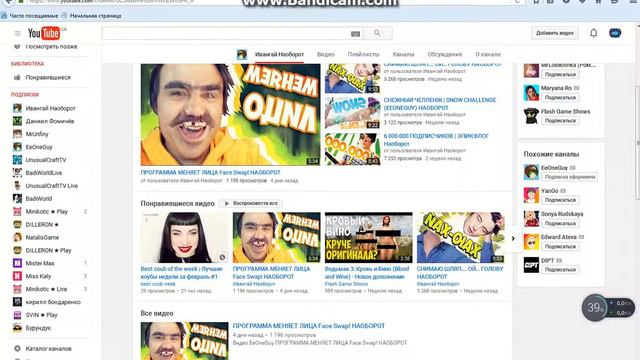Screen dimensions: 640x360
Task: Click the Понравившиеся thumbs-up icon
Action: [17, 77]
